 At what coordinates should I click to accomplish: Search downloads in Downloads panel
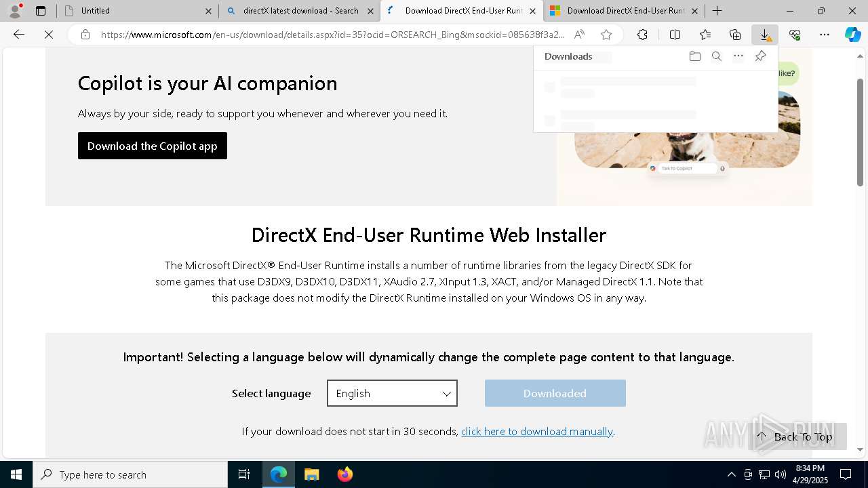tap(716, 56)
